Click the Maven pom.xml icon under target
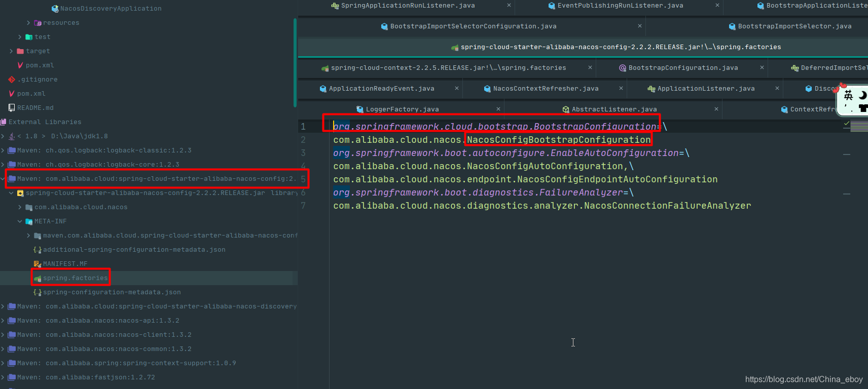This screenshot has height=389, width=868. [x=20, y=65]
